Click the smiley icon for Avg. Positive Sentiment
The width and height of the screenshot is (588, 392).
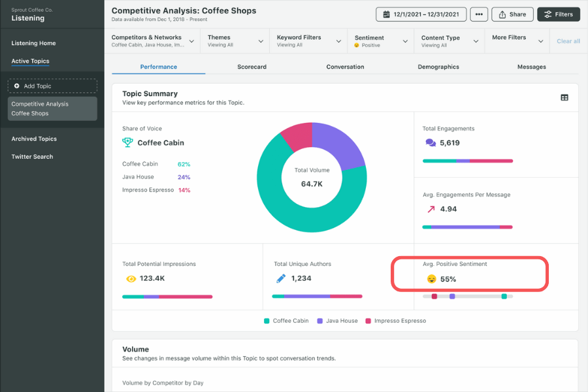pyautogui.click(x=432, y=279)
